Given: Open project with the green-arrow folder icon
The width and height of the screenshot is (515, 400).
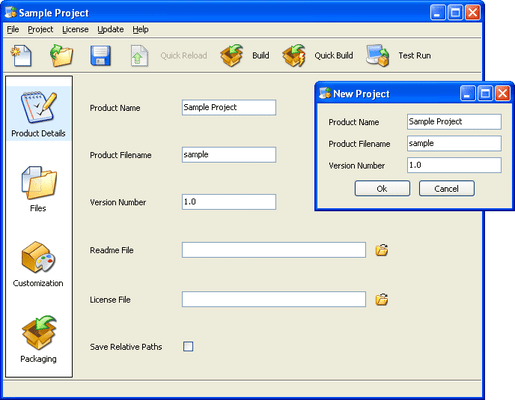Looking at the screenshot, I should (x=61, y=55).
